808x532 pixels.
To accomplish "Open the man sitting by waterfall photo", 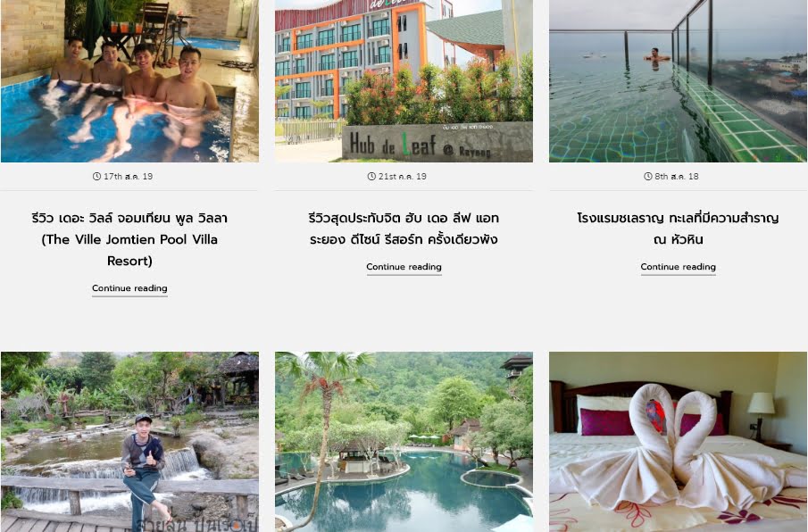I will coord(129,442).
